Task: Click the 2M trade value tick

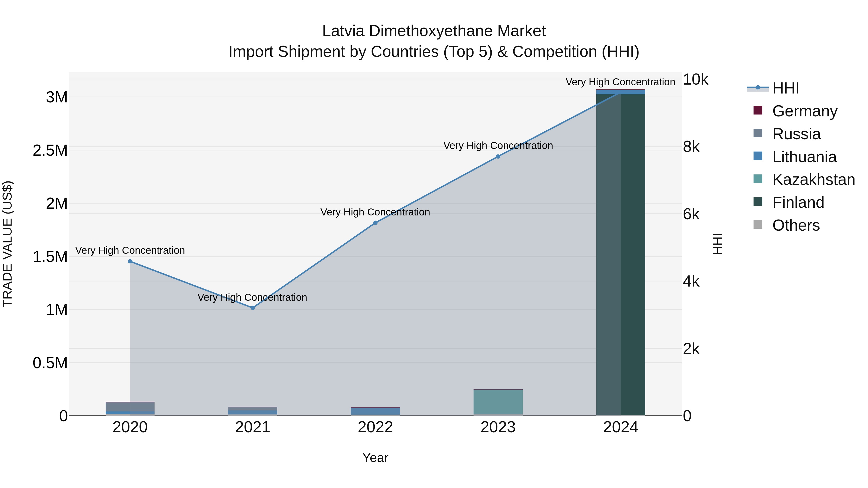Action: pos(57,203)
